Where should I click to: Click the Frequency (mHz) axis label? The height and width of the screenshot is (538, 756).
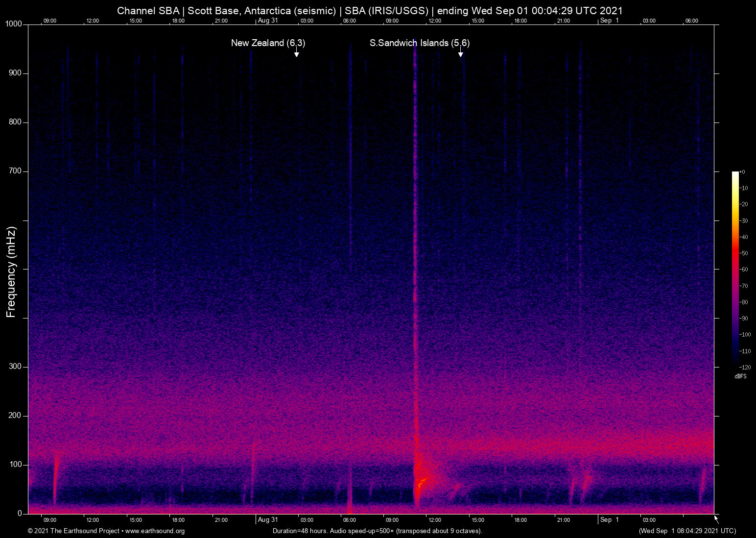[10, 269]
